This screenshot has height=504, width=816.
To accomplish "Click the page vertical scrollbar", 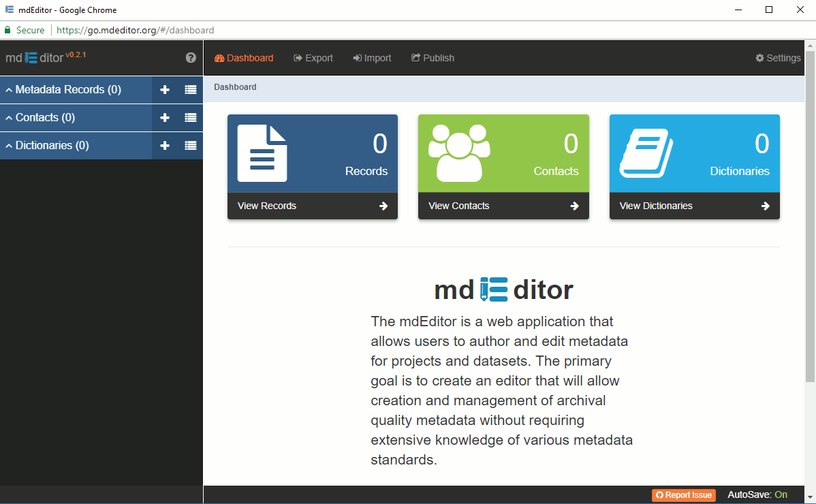I will coord(811,217).
